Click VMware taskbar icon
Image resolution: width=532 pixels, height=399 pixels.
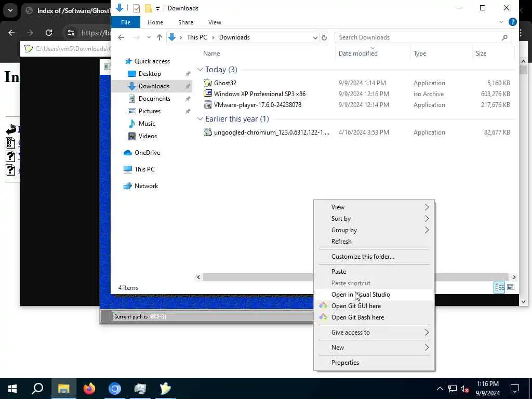140,389
